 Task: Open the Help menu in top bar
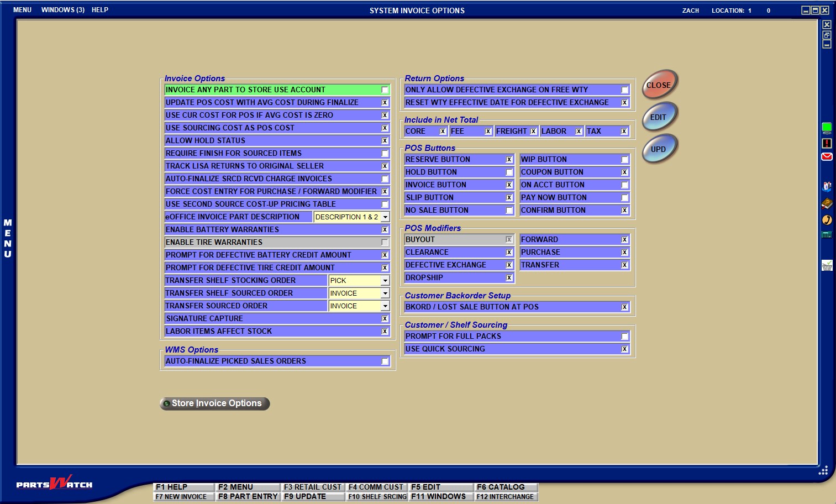click(100, 10)
